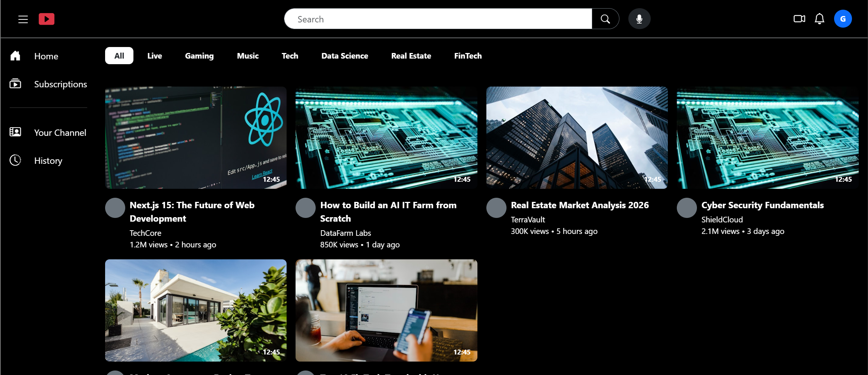Open the notifications bell

(x=819, y=19)
